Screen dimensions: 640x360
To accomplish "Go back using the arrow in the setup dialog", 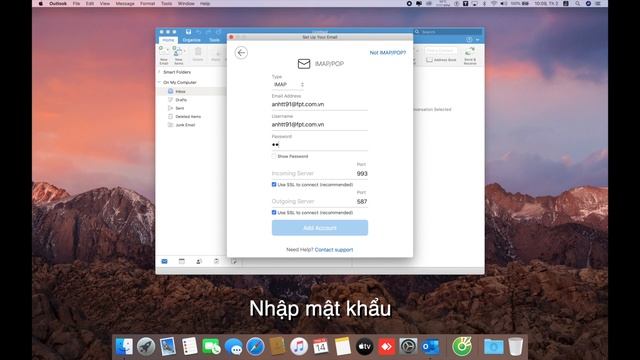I will pyautogui.click(x=241, y=53).
